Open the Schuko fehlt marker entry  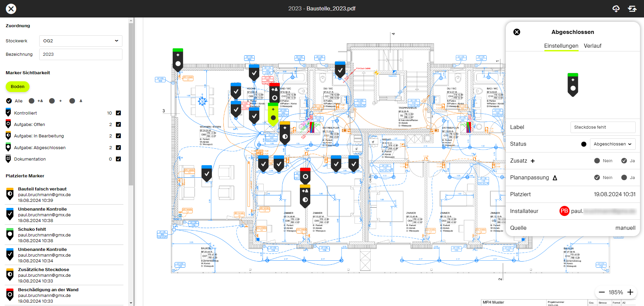tap(44, 235)
